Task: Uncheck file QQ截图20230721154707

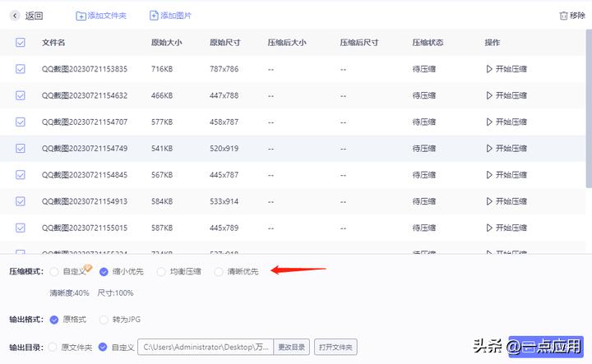Action: [x=21, y=122]
